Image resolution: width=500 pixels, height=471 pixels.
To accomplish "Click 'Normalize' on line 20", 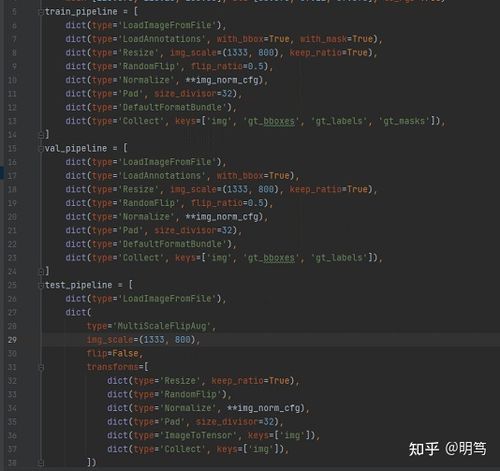I will pos(148,217).
